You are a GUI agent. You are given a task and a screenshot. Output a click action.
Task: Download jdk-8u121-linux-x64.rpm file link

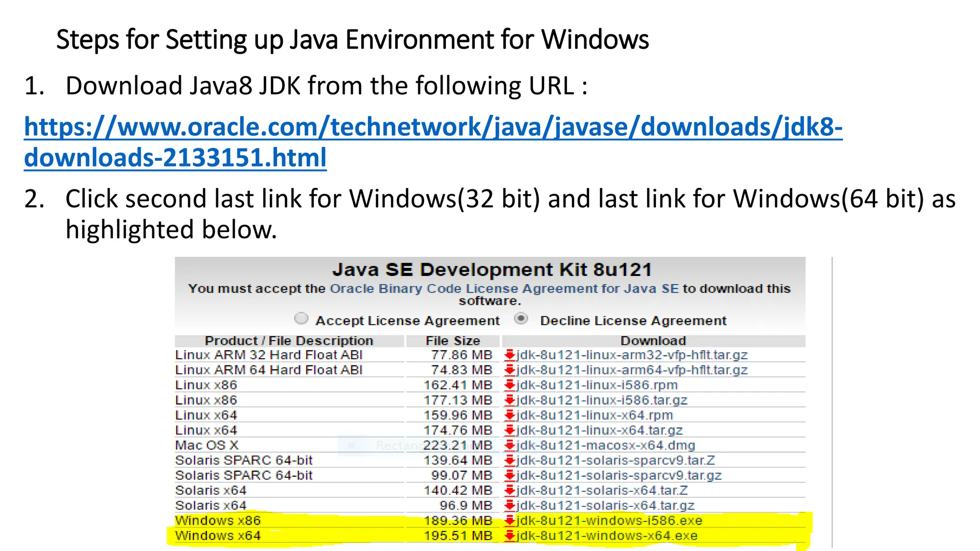595,415
